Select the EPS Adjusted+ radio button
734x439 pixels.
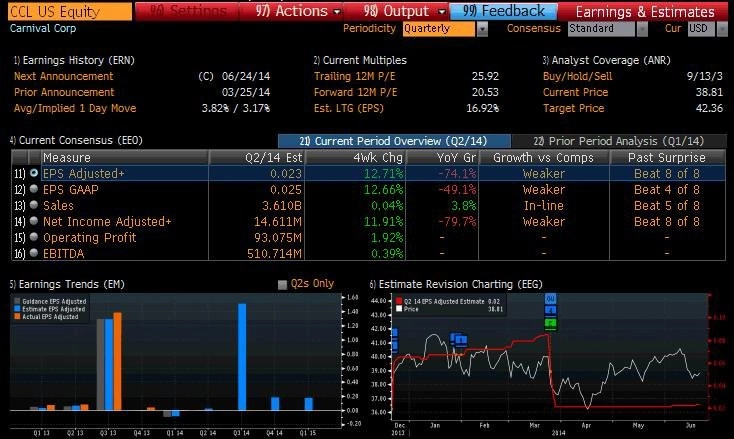click(34, 173)
